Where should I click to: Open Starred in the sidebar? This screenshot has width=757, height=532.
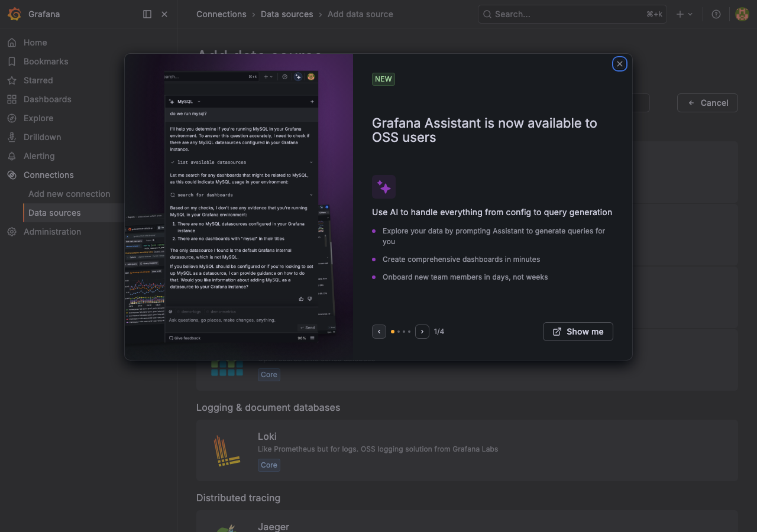click(38, 80)
